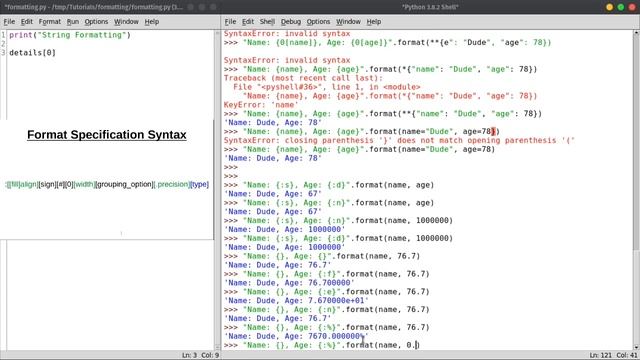
Task: Click the grouping_option part of the format spec
Action: (x=124, y=184)
